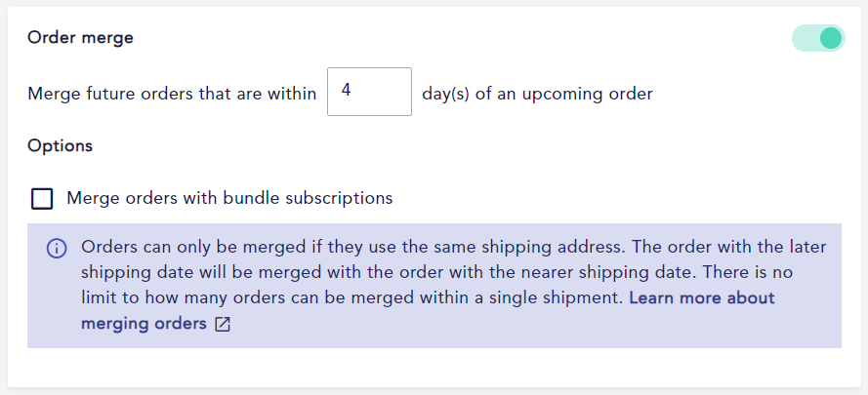
Task: Click "Merge future orders that are within" text
Action: (x=172, y=94)
